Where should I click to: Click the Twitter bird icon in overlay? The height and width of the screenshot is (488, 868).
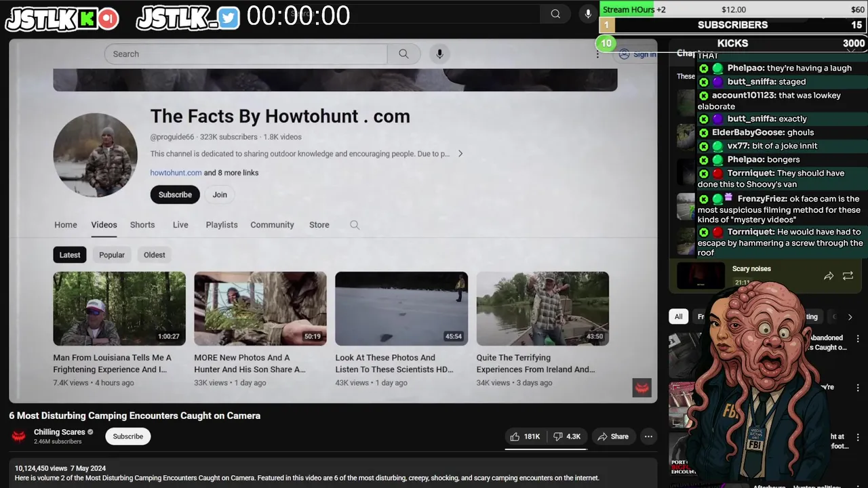tap(229, 19)
